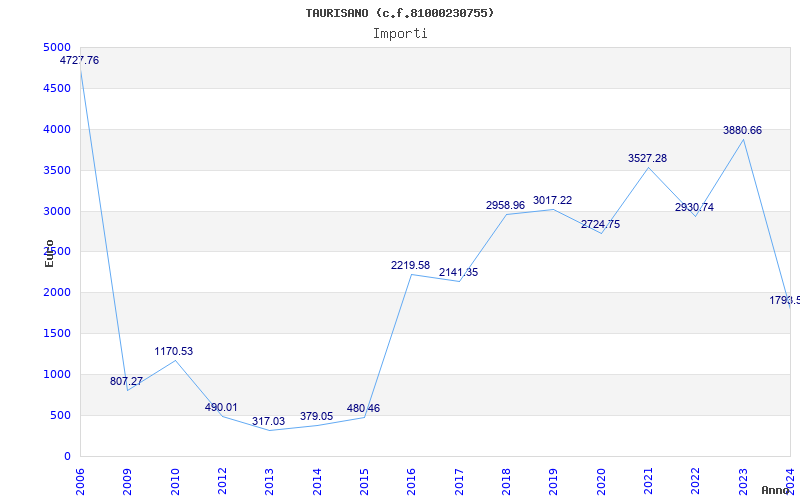Click the x-axis year 2014
This screenshot has height=500, width=800.
(x=317, y=481)
